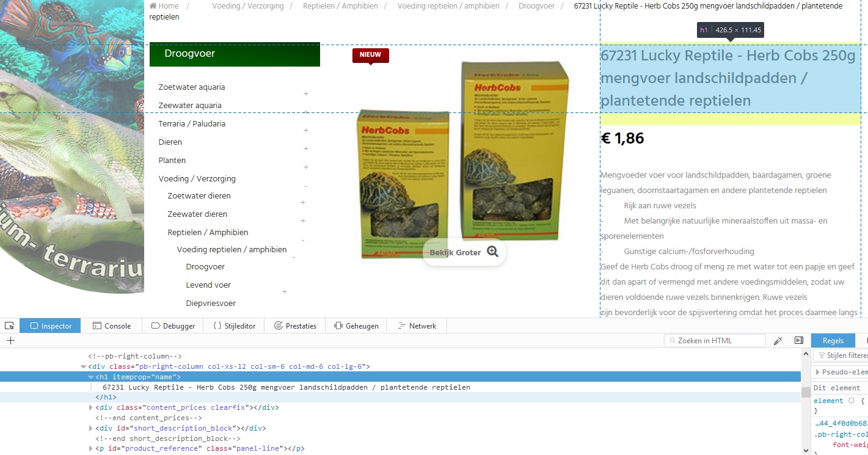
Task: Open Terraria / Paludaria sidebar link
Action: point(192,124)
